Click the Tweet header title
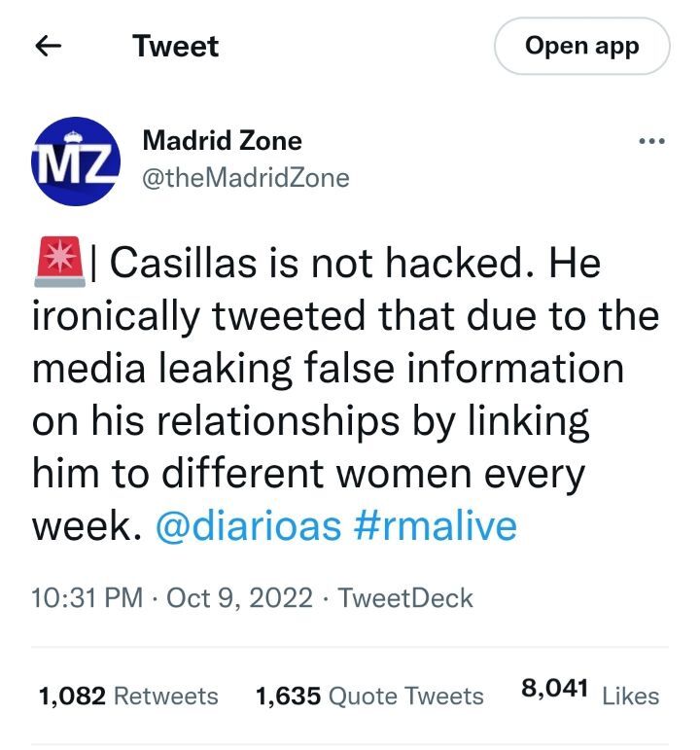This screenshot has height=750, width=700. [x=176, y=46]
